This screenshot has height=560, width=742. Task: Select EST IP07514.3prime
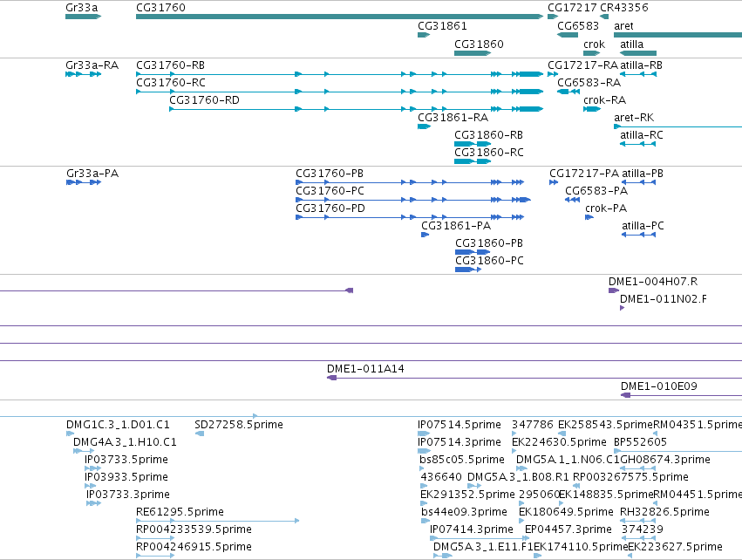pyautogui.click(x=459, y=442)
